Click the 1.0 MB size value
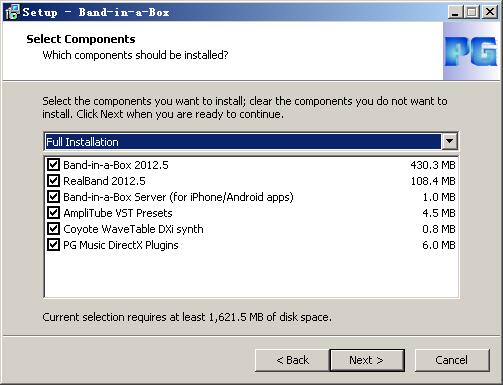Image resolution: width=503 pixels, height=385 pixels. (x=439, y=197)
